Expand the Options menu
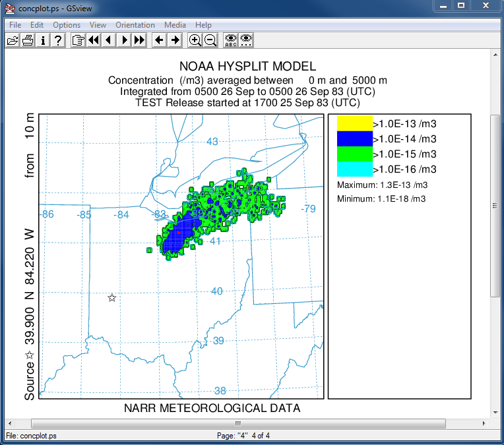The height and width of the screenshot is (445, 504). [x=67, y=25]
